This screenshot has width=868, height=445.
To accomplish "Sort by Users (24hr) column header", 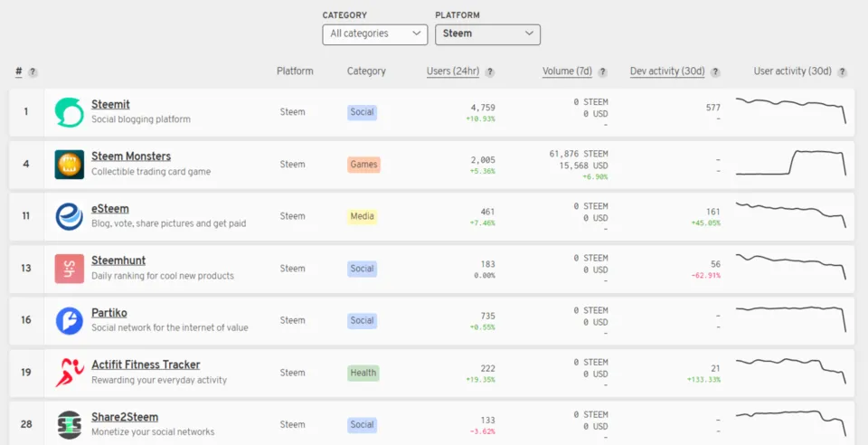I will pos(453,71).
